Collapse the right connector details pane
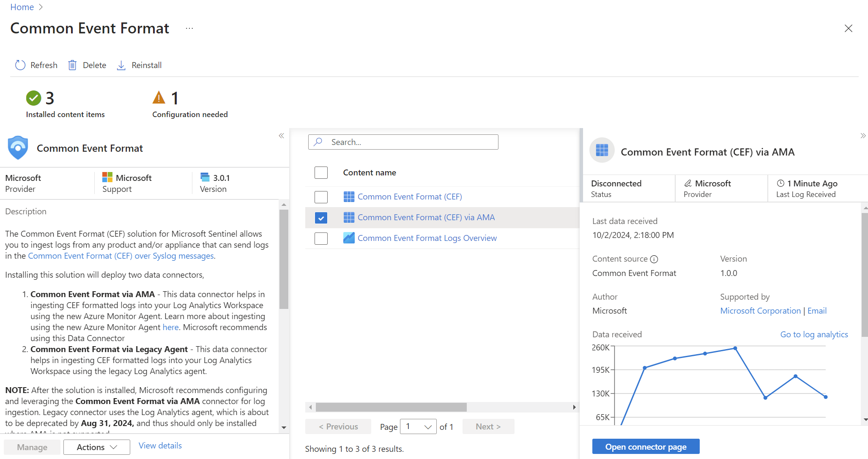This screenshot has width=868, height=459. pos(863,136)
